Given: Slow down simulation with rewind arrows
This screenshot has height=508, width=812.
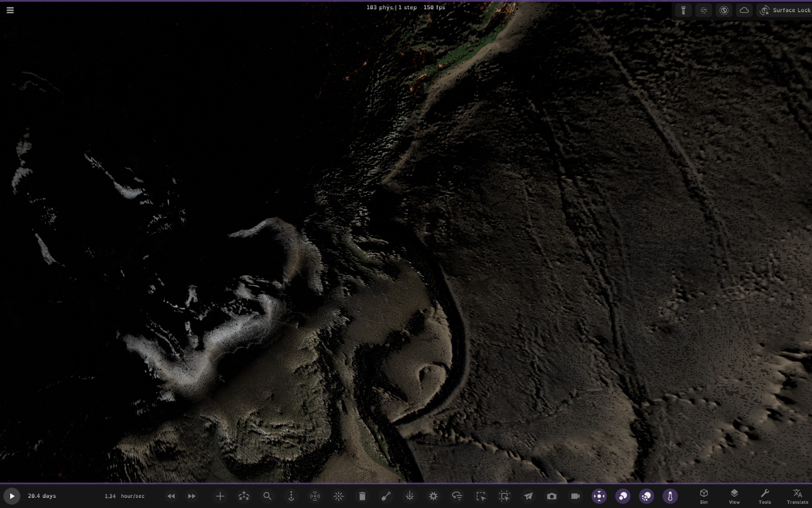Looking at the screenshot, I should click(171, 496).
